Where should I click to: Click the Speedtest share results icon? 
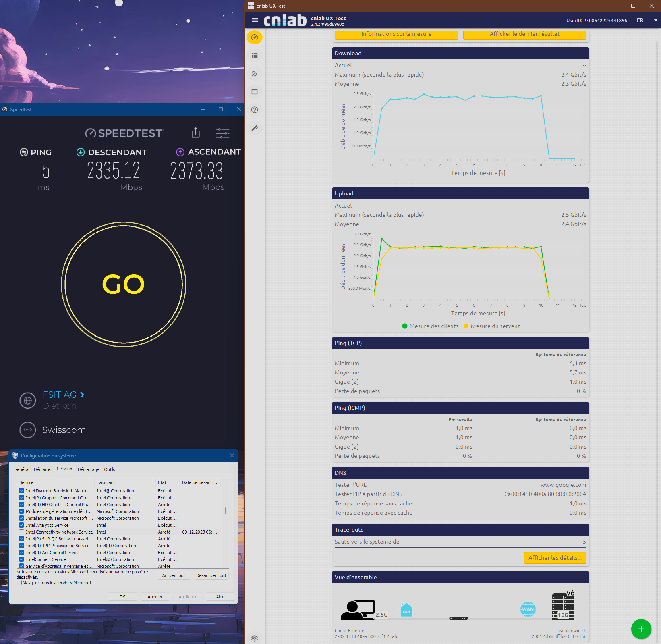[196, 133]
